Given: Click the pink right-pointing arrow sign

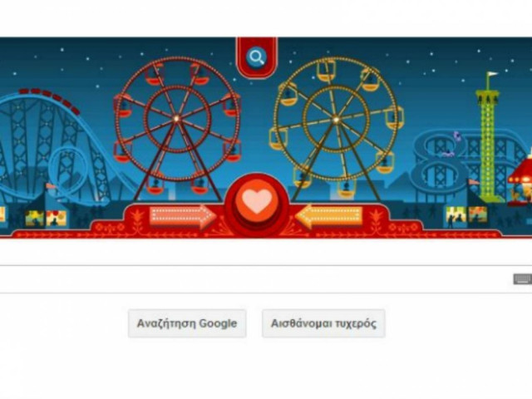Looking at the screenshot, I should [183, 216].
